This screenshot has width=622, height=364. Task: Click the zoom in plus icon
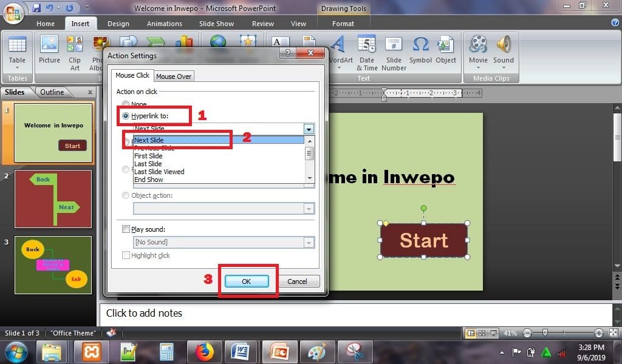point(599,333)
